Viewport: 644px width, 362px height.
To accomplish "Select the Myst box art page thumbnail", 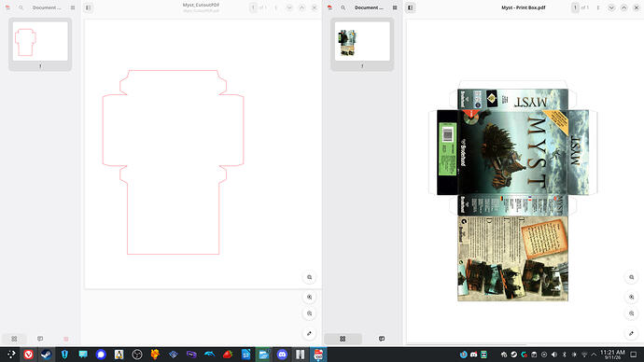I will click(362, 41).
